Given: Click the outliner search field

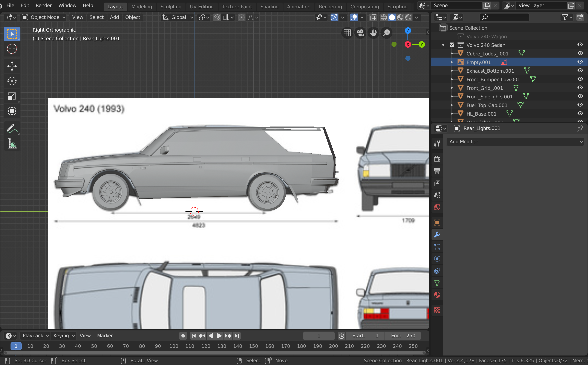Looking at the screenshot, I should [x=504, y=17].
